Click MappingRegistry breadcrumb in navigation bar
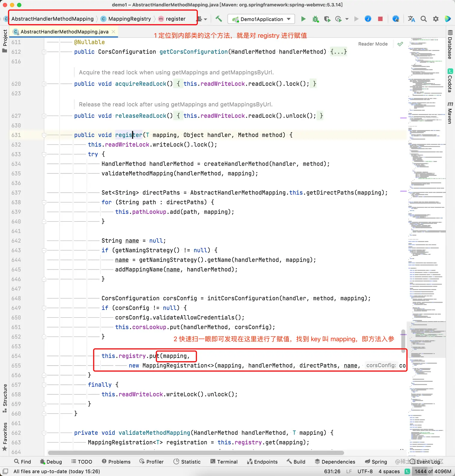 tap(126, 19)
